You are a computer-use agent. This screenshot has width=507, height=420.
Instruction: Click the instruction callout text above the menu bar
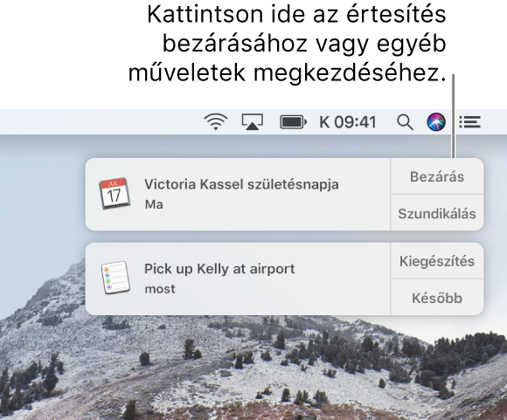point(288,44)
